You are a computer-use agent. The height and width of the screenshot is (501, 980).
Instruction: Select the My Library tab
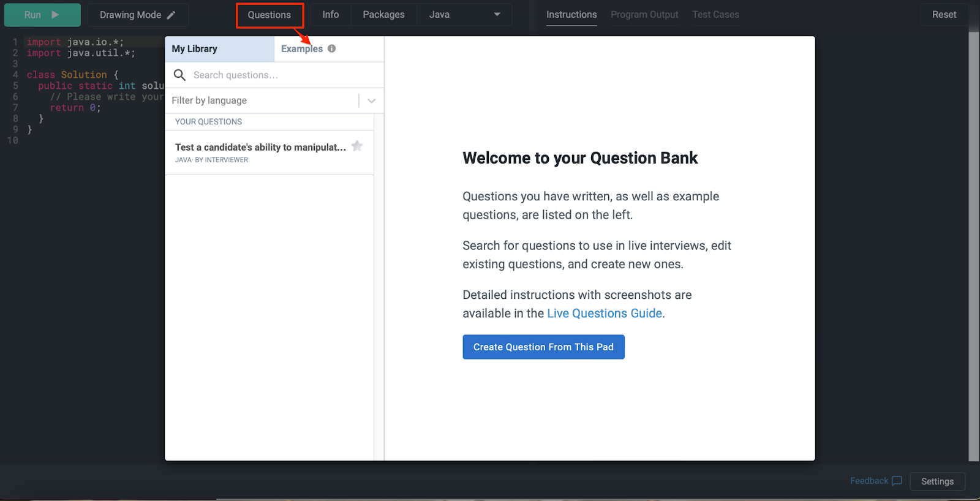pos(219,49)
